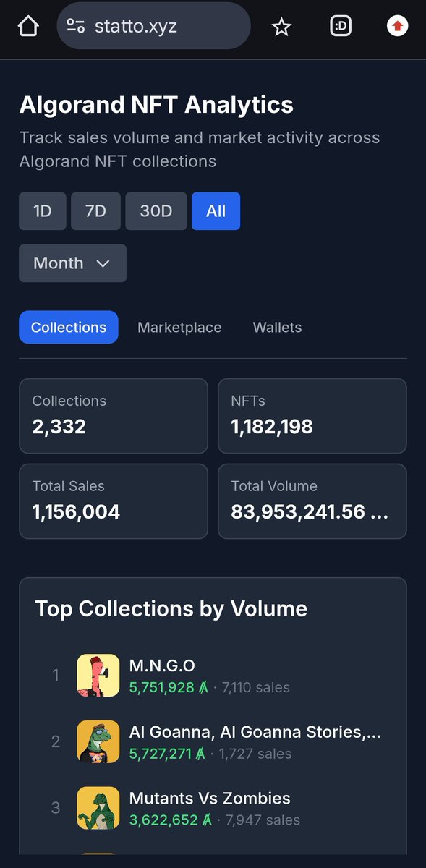Tap the browser home icon
This screenshot has width=426, height=868.
(x=27, y=27)
